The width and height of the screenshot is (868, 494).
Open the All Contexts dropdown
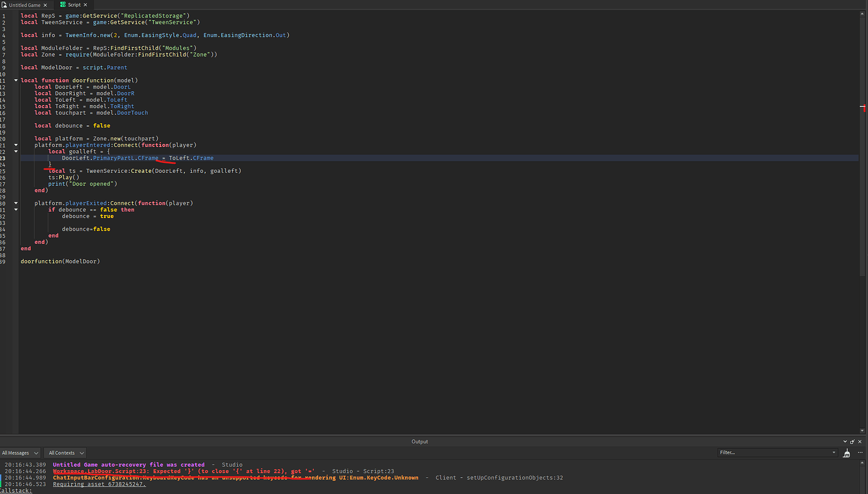pyautogui.click(x=65, y=453)
